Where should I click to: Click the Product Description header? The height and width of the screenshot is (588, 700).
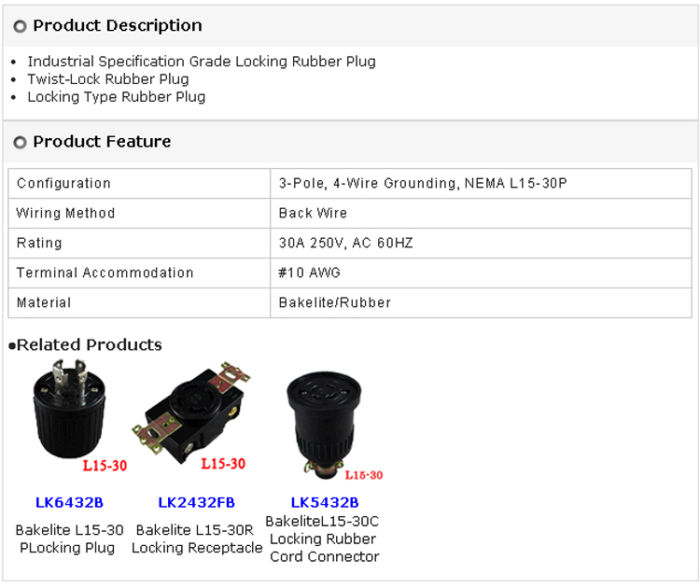[x=117, y=25]
